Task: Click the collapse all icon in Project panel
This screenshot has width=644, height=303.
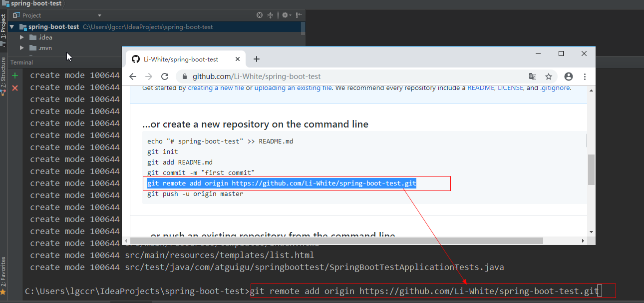Action: click(x=271, y=15)
